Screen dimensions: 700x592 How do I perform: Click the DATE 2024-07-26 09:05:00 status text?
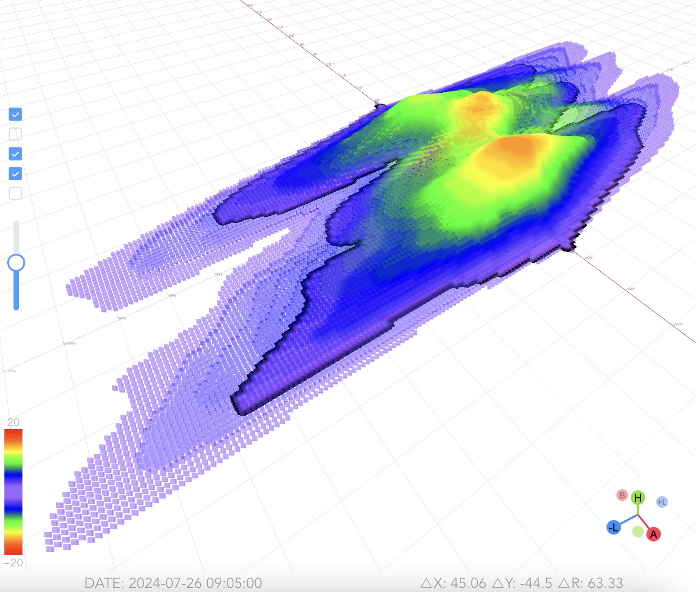click(173, 583)
